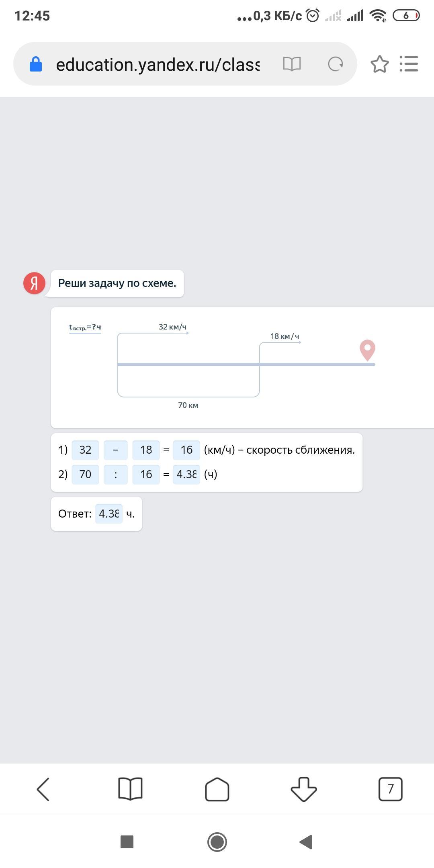Image resolution: width=434 pixels, height=868 pixels.
Task: Go to the browser home page icon
Action: [x=217, y=789]
